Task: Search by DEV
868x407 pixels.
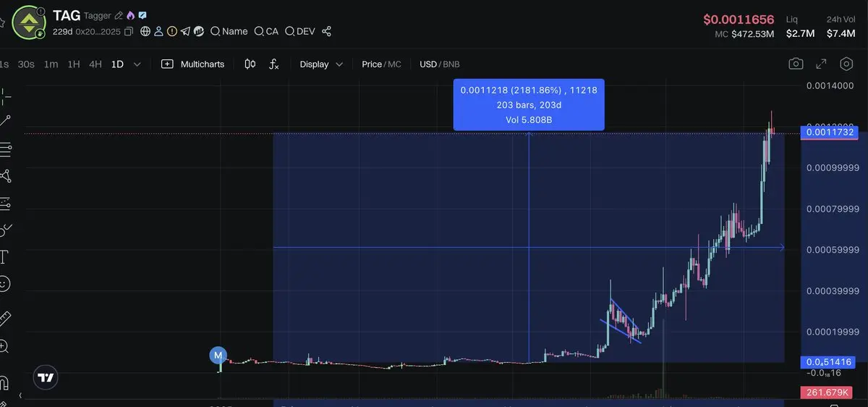Action: tap(299, 32)
